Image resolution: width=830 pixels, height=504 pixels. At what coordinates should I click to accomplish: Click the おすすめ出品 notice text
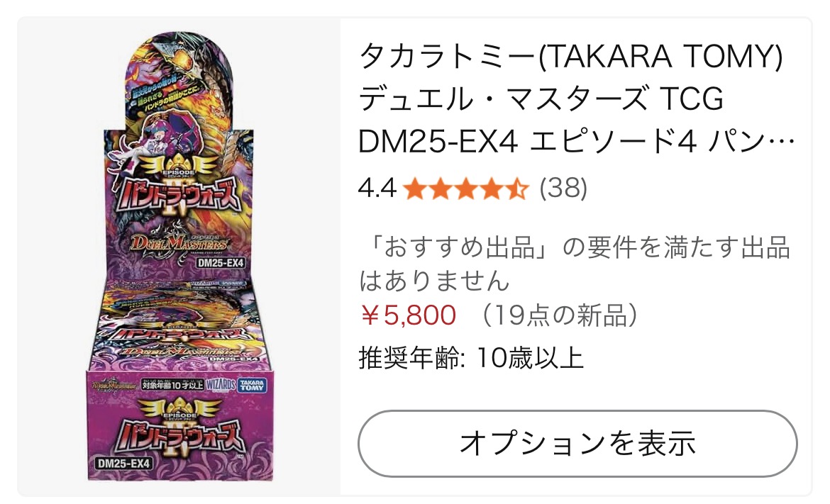click(x=575, y=264)
